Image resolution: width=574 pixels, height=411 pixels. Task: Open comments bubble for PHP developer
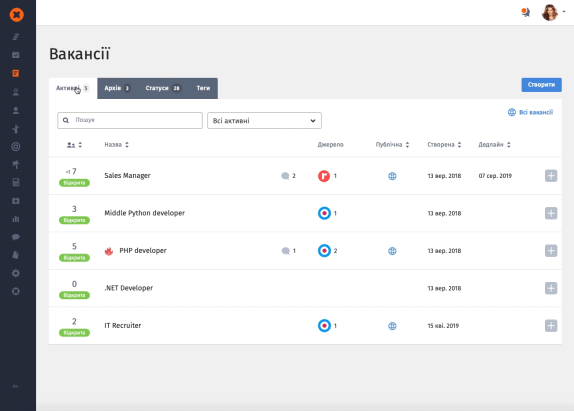coord(286,251)
